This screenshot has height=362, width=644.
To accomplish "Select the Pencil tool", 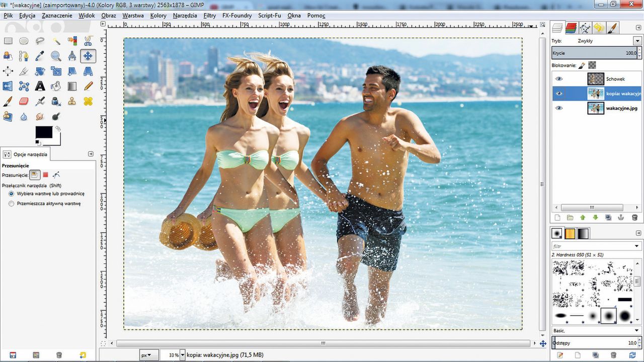I will pos(88,86).
